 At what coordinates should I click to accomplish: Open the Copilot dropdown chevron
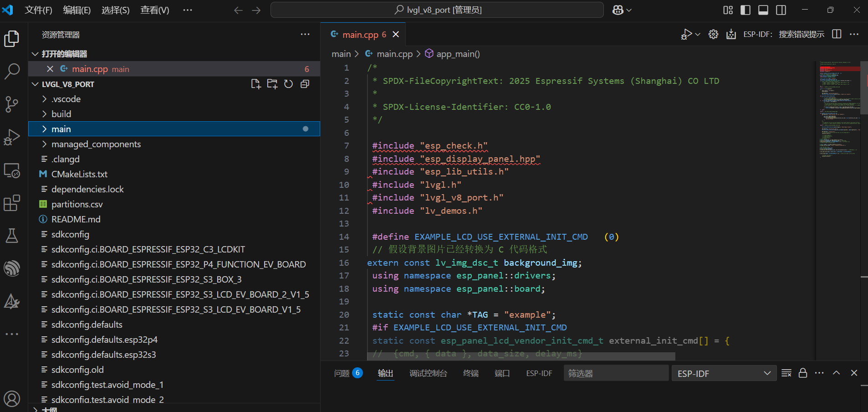point(629,10)
